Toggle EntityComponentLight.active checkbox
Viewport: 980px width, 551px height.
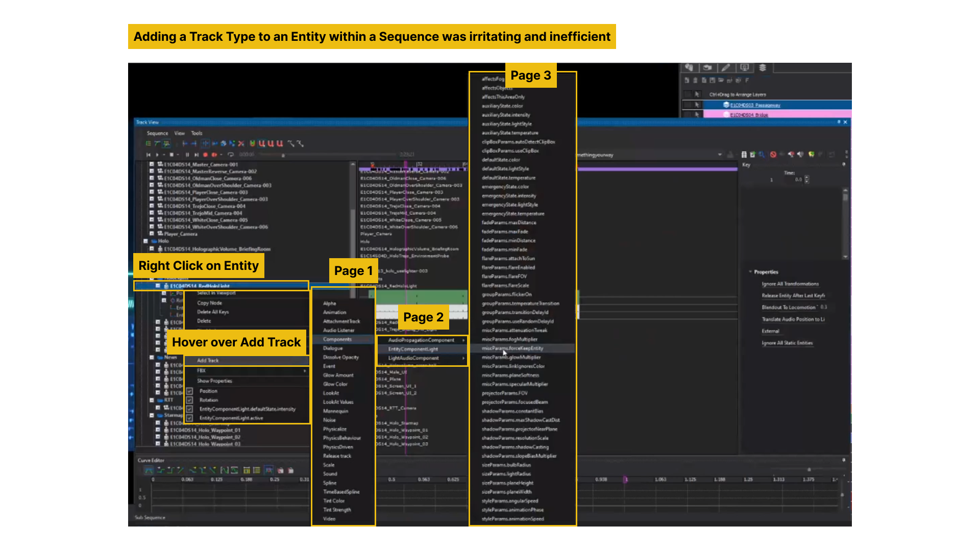(x=189, y=418)
